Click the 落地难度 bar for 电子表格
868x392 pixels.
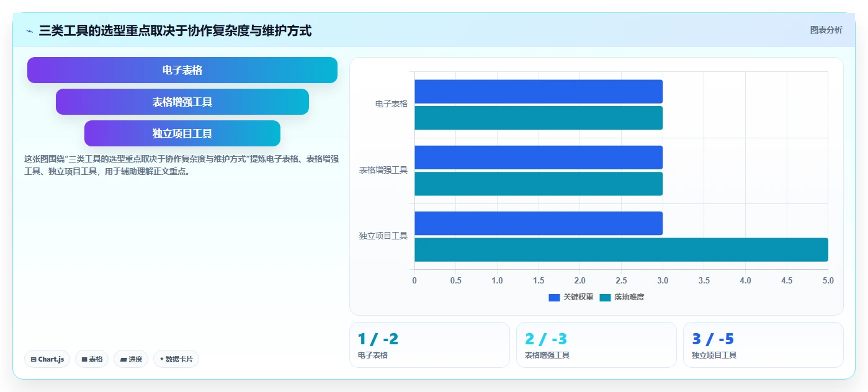[539, 118]
